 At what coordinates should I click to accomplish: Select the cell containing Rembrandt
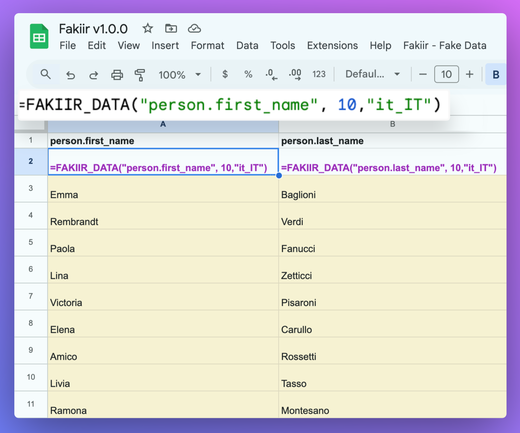coord(163,216)
